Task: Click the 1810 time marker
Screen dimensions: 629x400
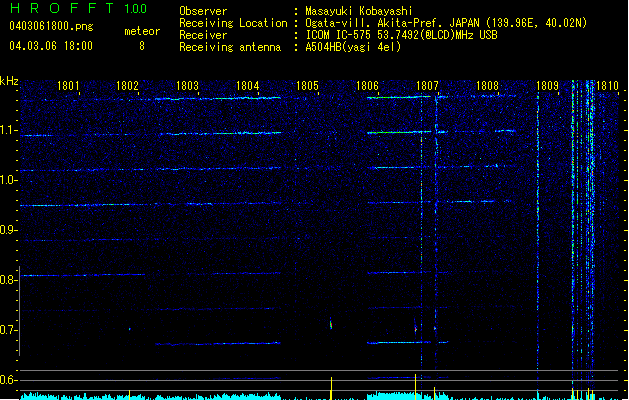Action: pyautogui.click(x=607, y=86)
